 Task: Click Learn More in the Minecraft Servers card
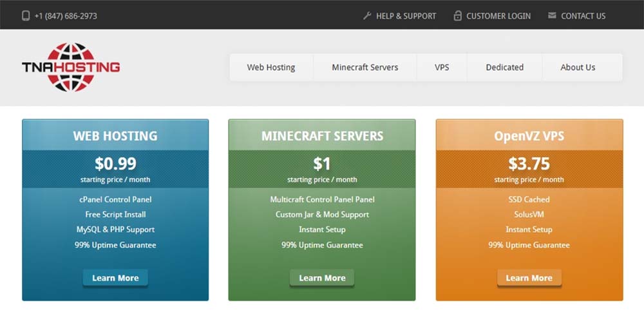pyautogui.click(x=322, y=278)
